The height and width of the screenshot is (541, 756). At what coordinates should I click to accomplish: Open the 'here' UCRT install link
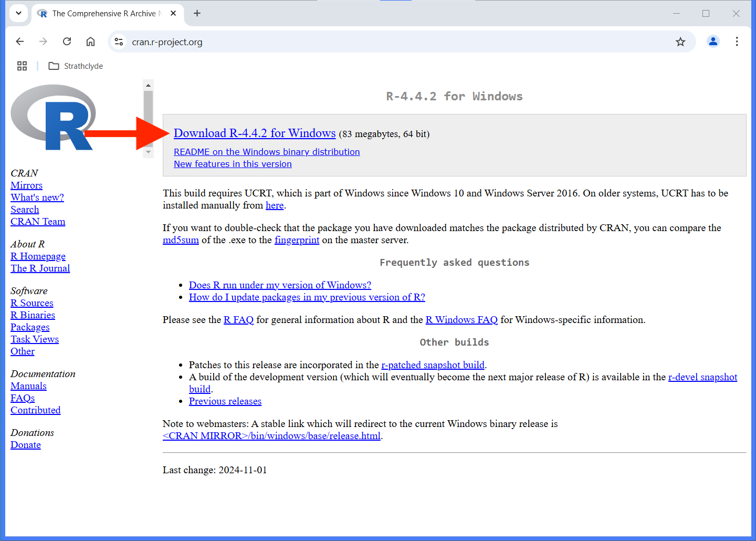pyautogui.click(x=275, y=205)
